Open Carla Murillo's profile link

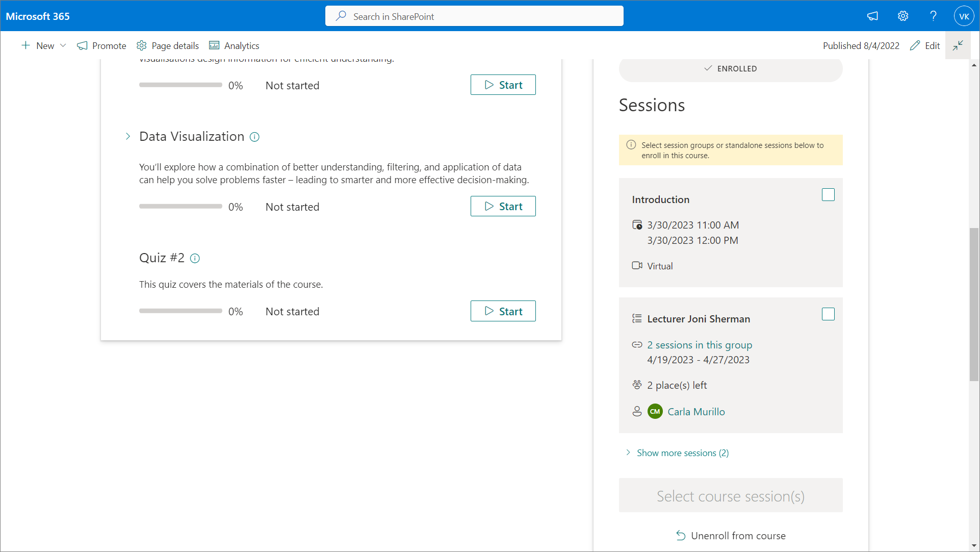point(696,412)
